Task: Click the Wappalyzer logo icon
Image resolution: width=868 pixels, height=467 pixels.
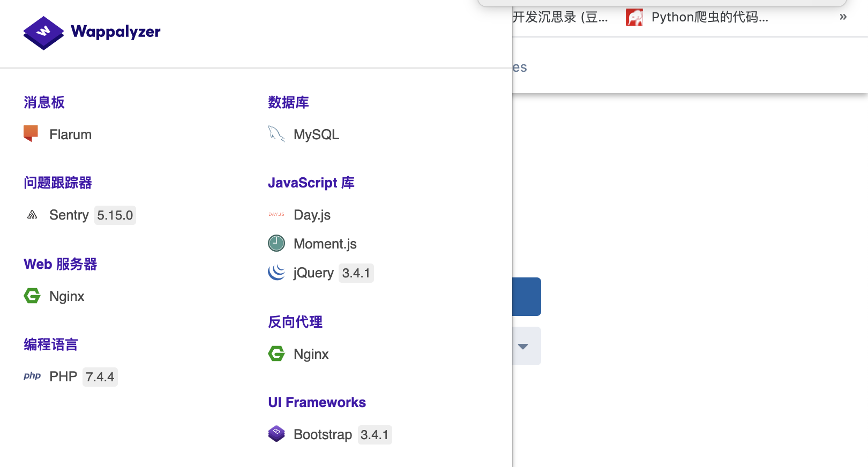Action: (x=43, y=33)
